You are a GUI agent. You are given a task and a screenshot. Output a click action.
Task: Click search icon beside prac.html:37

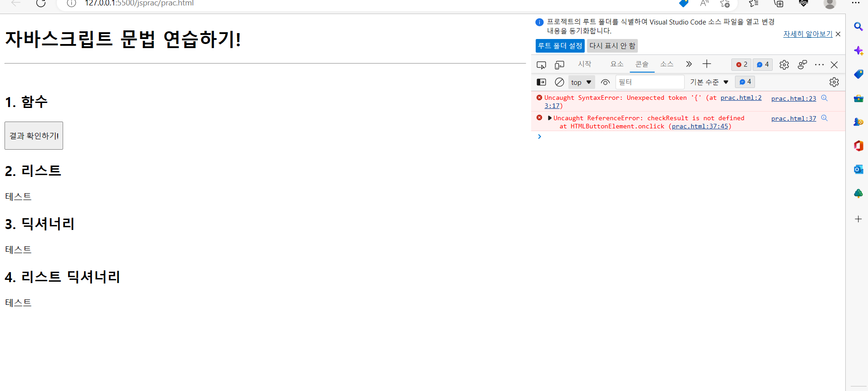click(824, 118)
